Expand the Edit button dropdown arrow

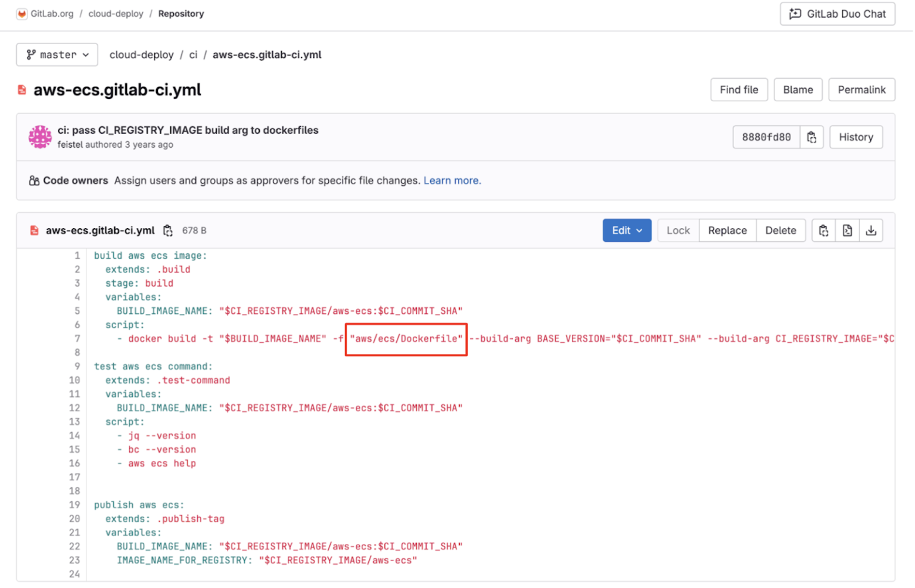640,231
